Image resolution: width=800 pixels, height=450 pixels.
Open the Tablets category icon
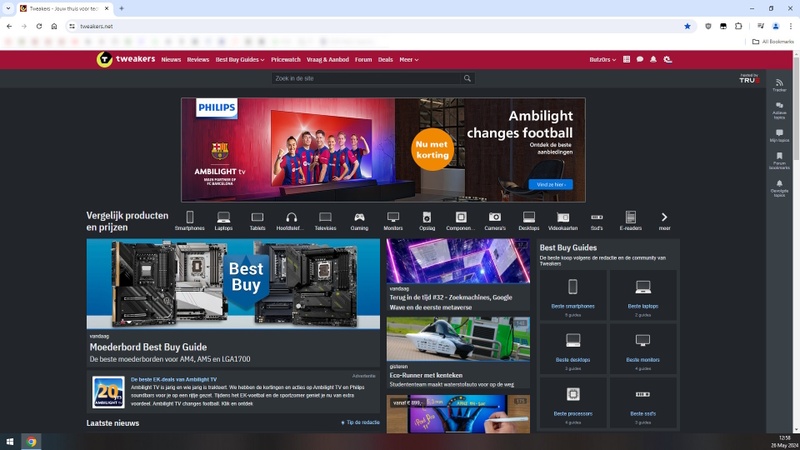pyautogui.click(x=258, y=221)
